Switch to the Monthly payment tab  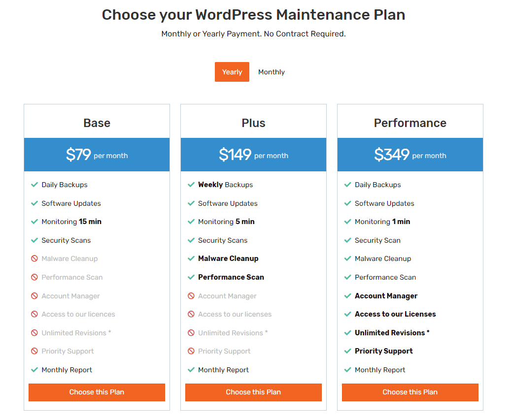tap(271, 72)
